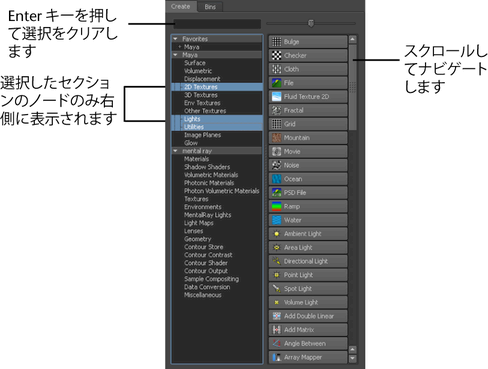Create a Spot Light node

(308, 289)
